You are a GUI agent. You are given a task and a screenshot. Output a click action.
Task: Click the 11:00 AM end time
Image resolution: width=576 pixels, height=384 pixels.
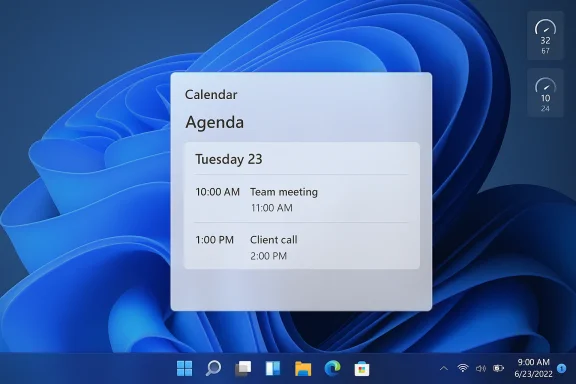(272, 208)
